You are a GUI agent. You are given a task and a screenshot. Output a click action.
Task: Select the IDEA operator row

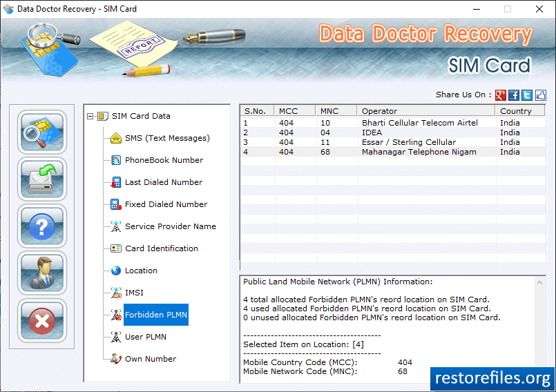tap(393, 133)
